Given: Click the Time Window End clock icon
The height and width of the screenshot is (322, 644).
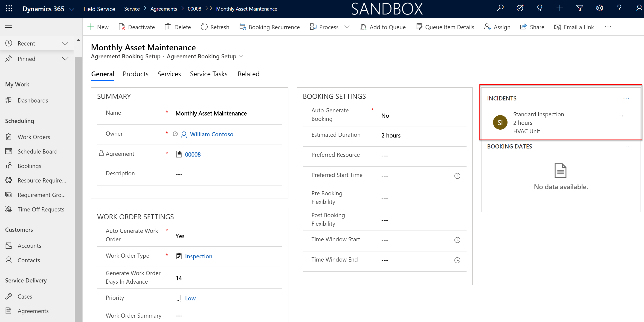Looking at the screenshot, I should tap(457, 260).
